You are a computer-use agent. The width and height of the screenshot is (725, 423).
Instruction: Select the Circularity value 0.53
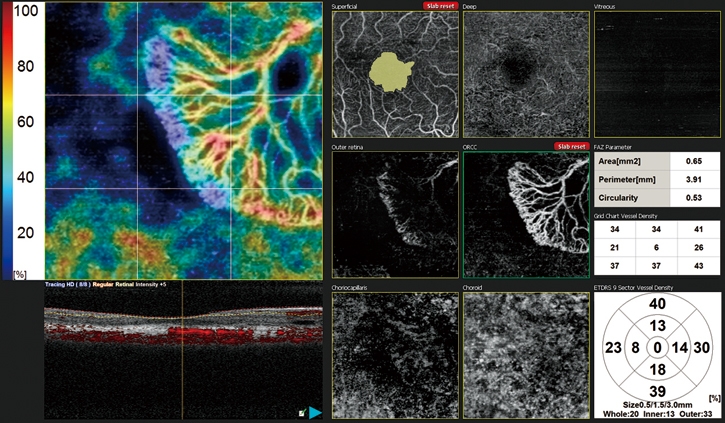[x=691, y=198]
